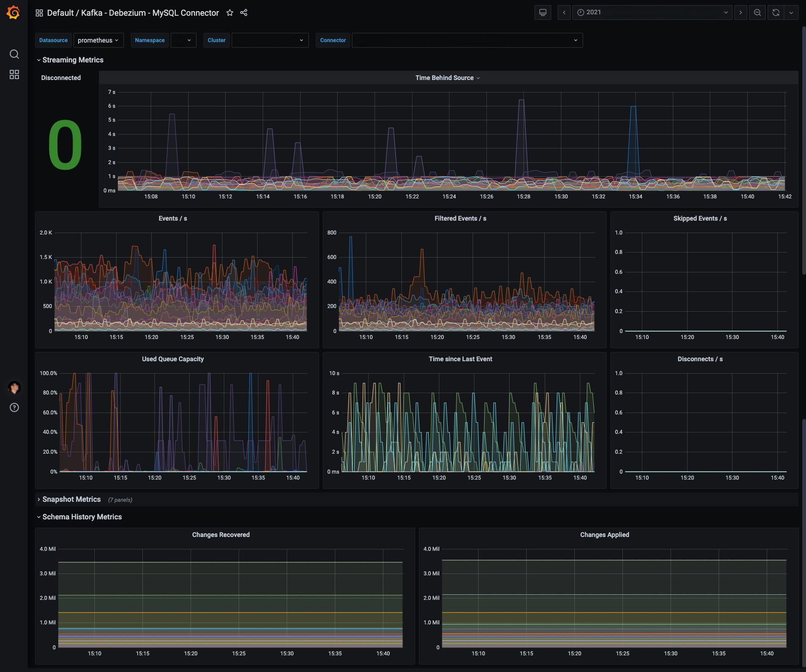Zoom out the time range
This screenshot has height=672, width=806.
point(757,12)
